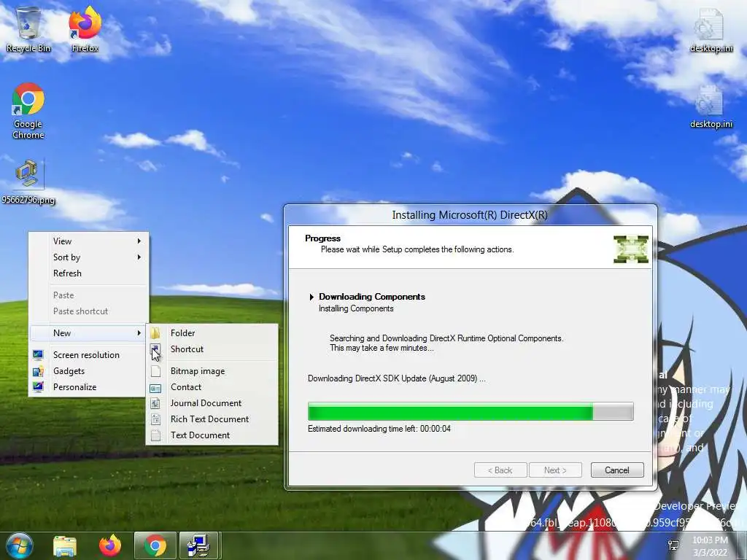The image size is (747, 560).
Task: Cancel the DirectX installation
Action: click(x=617, y=470)
